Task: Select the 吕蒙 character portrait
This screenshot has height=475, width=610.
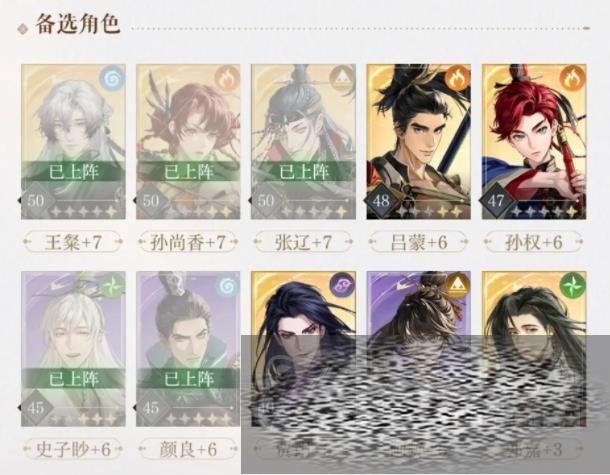Action: (x=419, y=142)
